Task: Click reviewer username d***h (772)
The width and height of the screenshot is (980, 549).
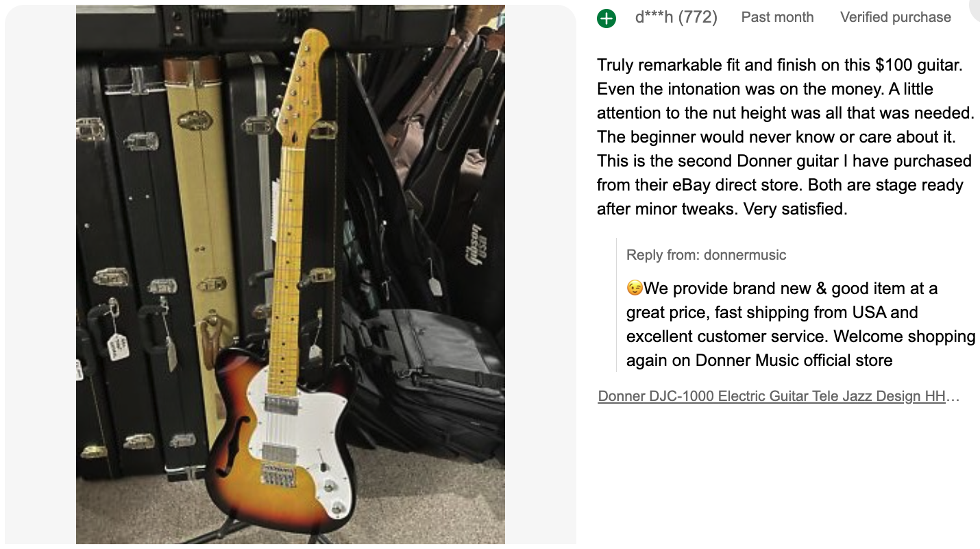Action: (676, 17)
